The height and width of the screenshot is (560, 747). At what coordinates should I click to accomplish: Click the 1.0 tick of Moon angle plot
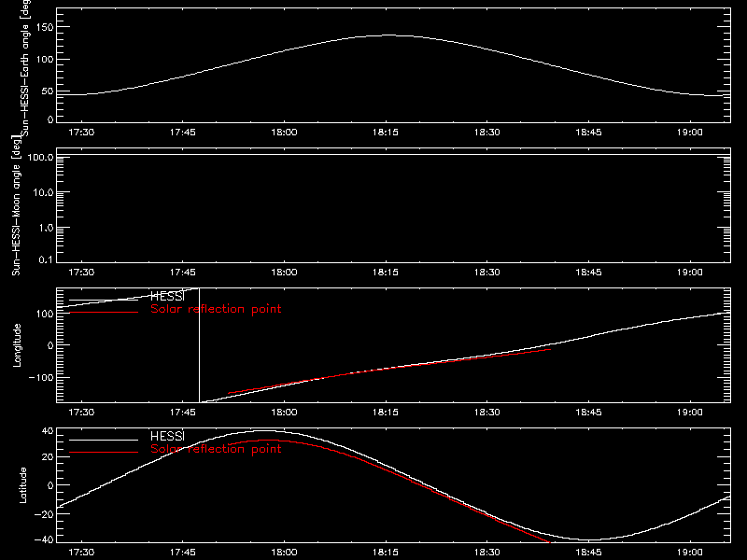pos(46,228)
